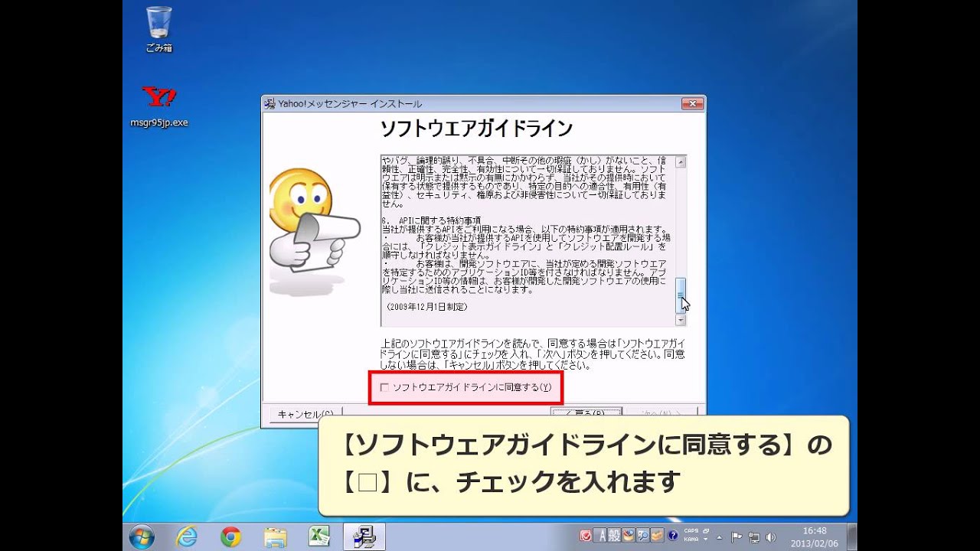The height and width of the screenshot is (551, 980).
Task: Open the language bar options dropdown arrow
Action: (707, 541)
